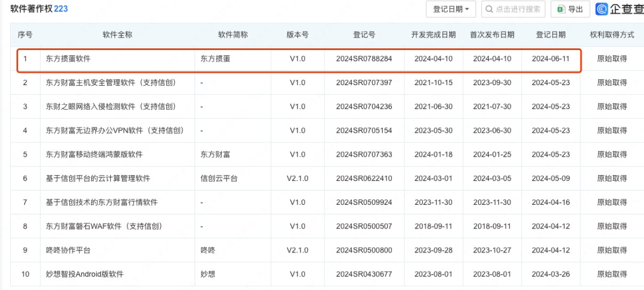Screen dimensions: 644x290
Task: Click first release date 2021-07-30
Action: pos(492,107)
